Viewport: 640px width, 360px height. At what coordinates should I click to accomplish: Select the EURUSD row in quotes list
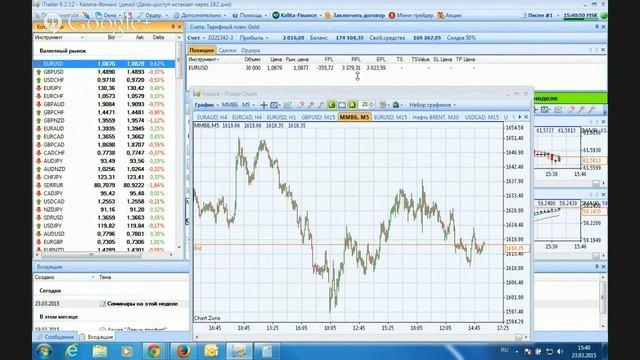coord(104,64)
